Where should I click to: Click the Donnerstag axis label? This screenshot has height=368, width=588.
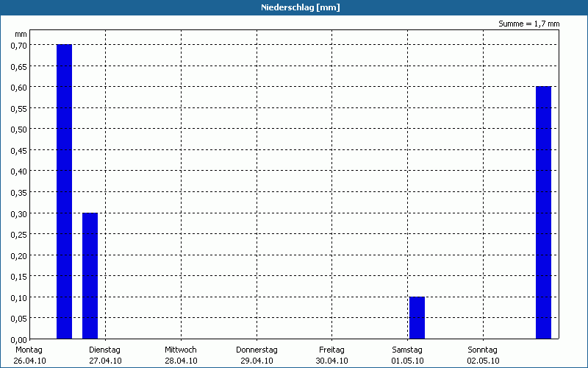[x=257, y=350]
